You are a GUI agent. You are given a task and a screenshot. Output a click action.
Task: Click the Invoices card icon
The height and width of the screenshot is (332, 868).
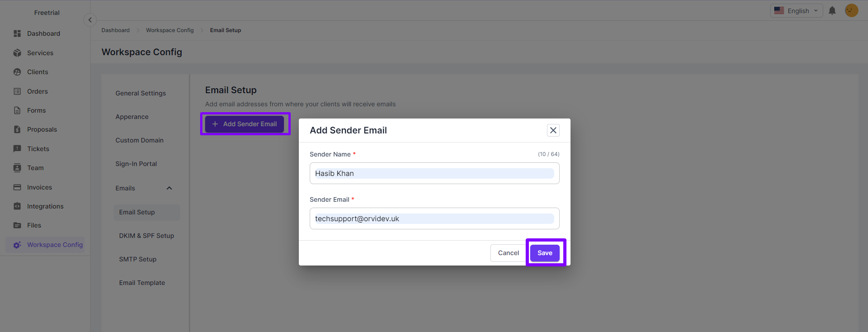17,187
